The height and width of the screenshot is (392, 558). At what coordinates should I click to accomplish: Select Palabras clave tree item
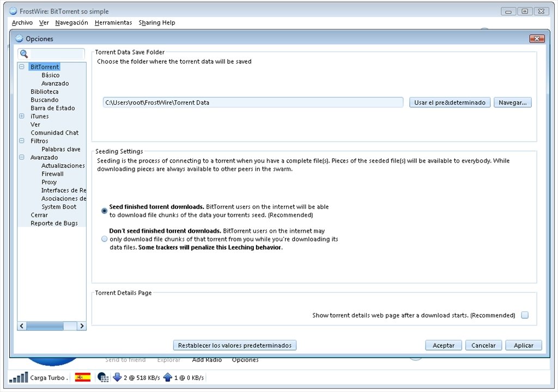click(61, 149)
